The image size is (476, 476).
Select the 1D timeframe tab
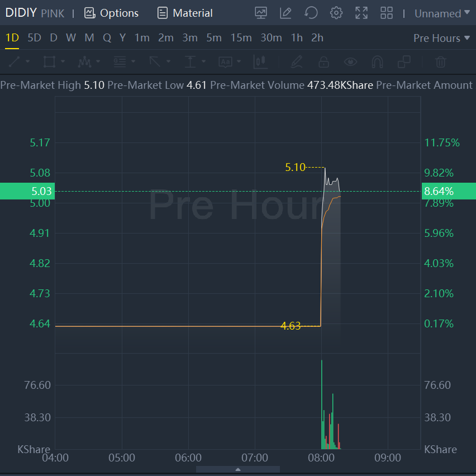(x=12, y=37)
